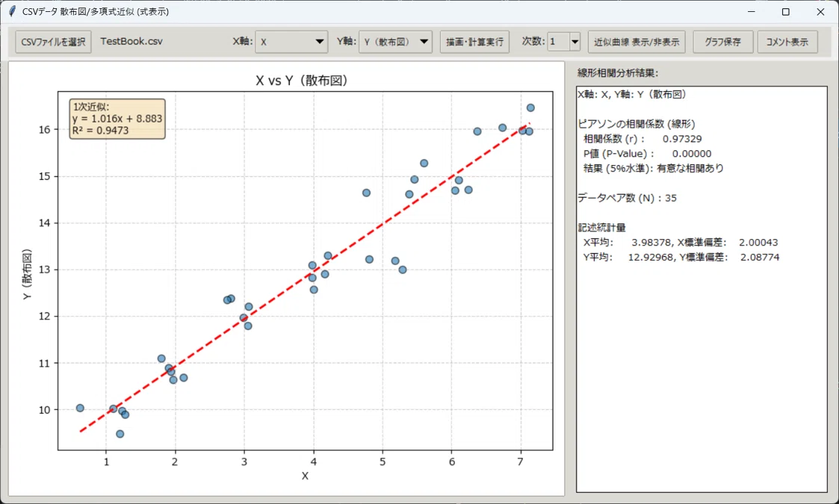Click the ピアソンの相関係数 (線形) heading
This screenshot has width=839, height=504.
coord(637,124)
